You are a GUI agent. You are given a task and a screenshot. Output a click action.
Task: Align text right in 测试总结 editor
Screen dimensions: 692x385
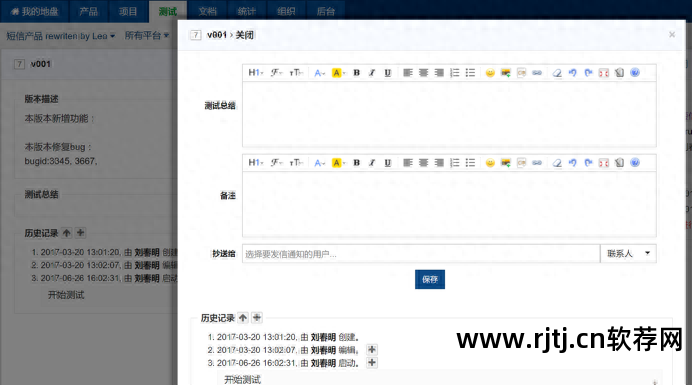point(439,73)
